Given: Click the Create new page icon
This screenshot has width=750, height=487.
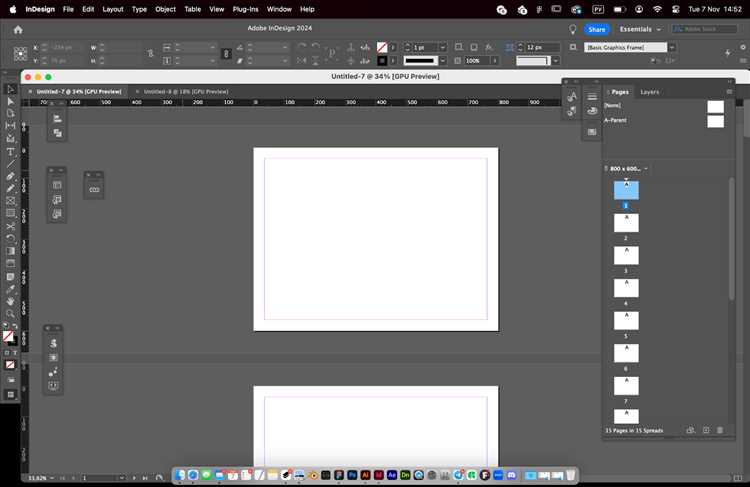Looking at the screenshot, I should (706, 430).
